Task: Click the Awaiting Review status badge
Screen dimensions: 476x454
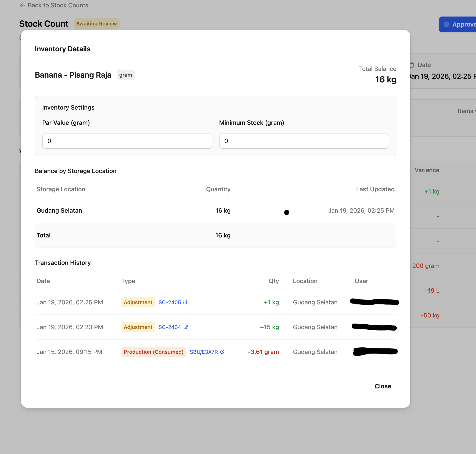Action: (x=97, y=24)
